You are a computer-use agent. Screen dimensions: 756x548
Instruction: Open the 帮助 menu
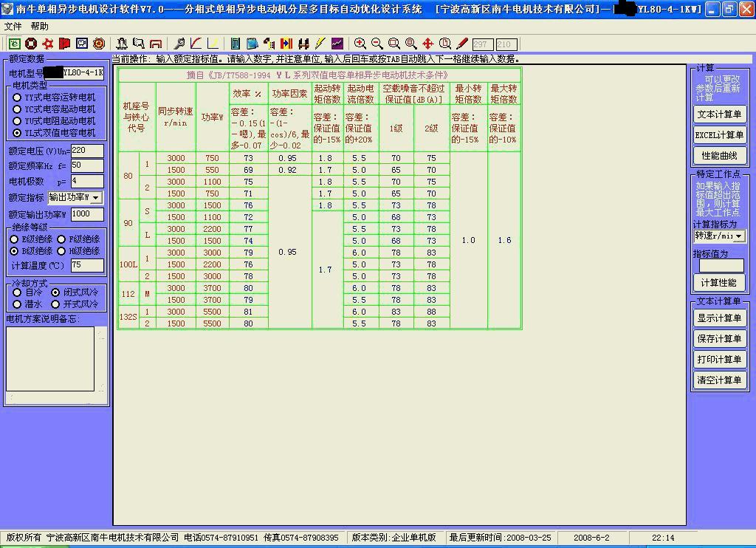click(x=40, y=27)
